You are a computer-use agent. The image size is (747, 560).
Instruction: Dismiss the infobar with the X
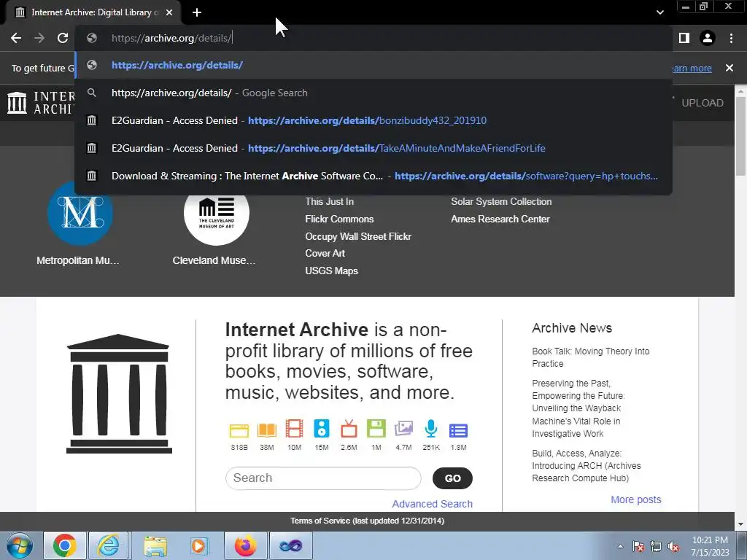(729, 68)
